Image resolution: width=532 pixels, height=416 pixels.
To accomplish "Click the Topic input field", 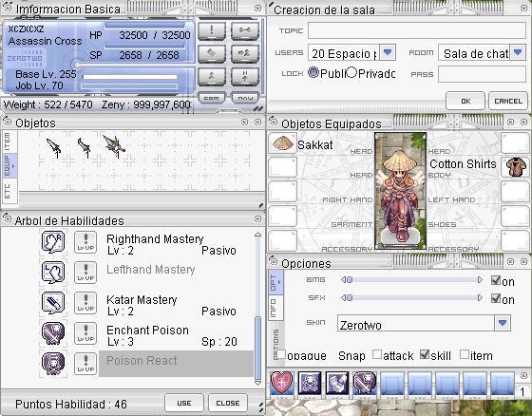I will [x=417, y=30].
